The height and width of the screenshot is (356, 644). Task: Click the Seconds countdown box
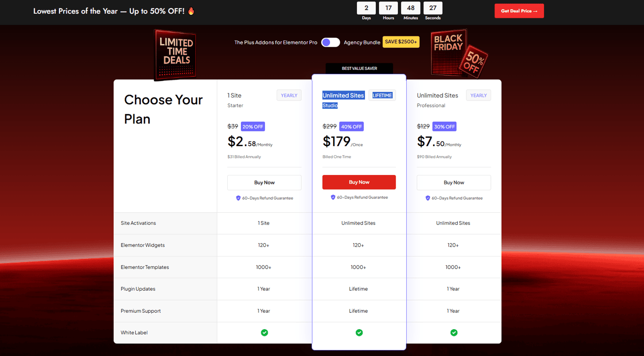point(433,8)
